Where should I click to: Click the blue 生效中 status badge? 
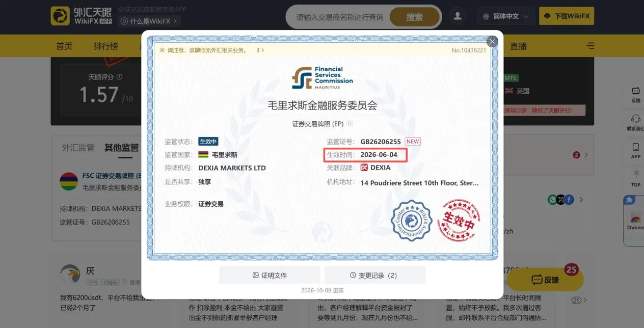[x=208, y=142]
